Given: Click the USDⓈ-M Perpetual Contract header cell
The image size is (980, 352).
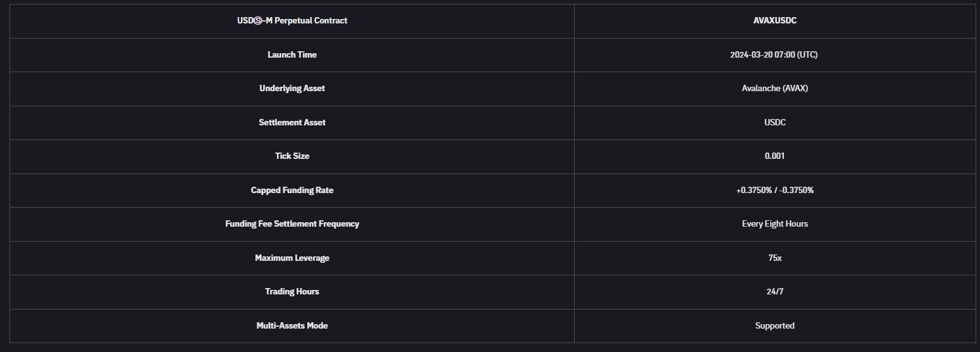Looking at the screenshot, I should point(292,21).
